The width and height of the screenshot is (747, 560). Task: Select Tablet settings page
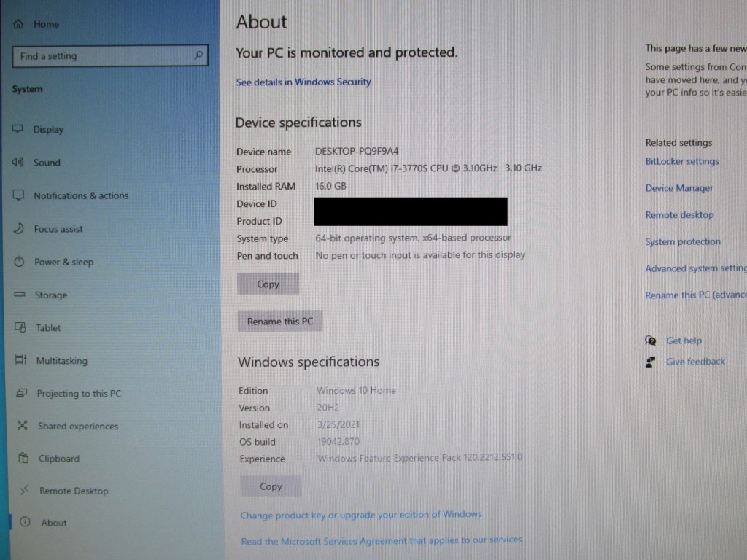(49, 327)
